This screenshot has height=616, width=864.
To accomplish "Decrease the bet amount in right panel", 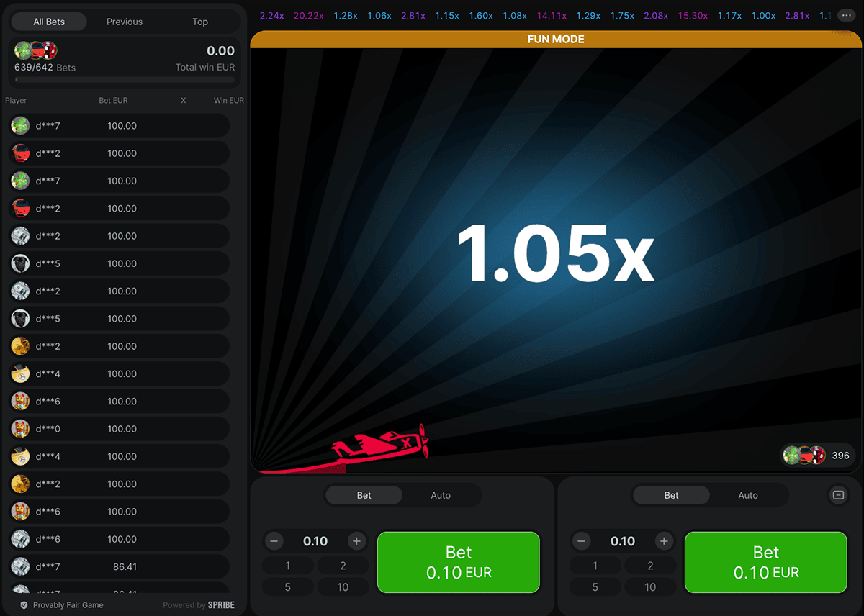I will (x=581, y=541).
